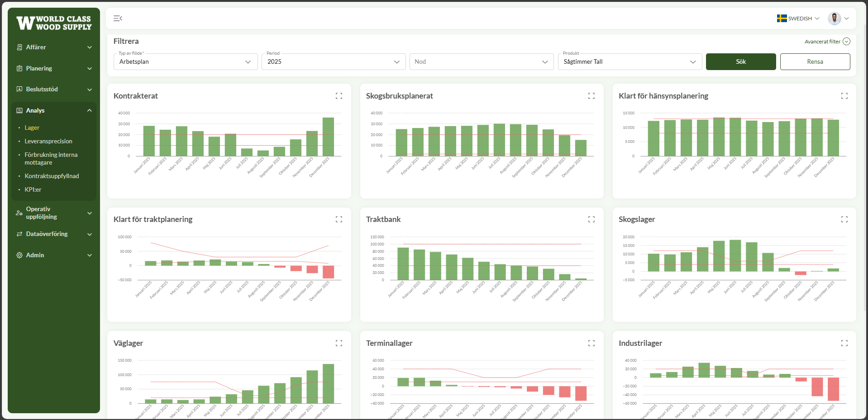The width and height of the screenshot is (868, 420).
Task: Open the Produkt Sågtimmer Tall dropdown
Action: click(630, 61)
